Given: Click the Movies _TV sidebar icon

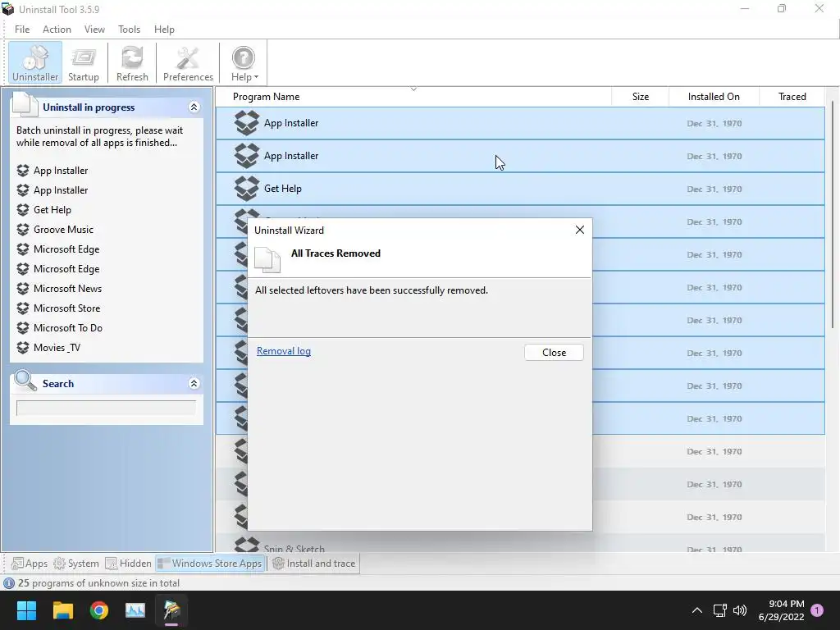Looking at the screenshot, I should 22,348.
